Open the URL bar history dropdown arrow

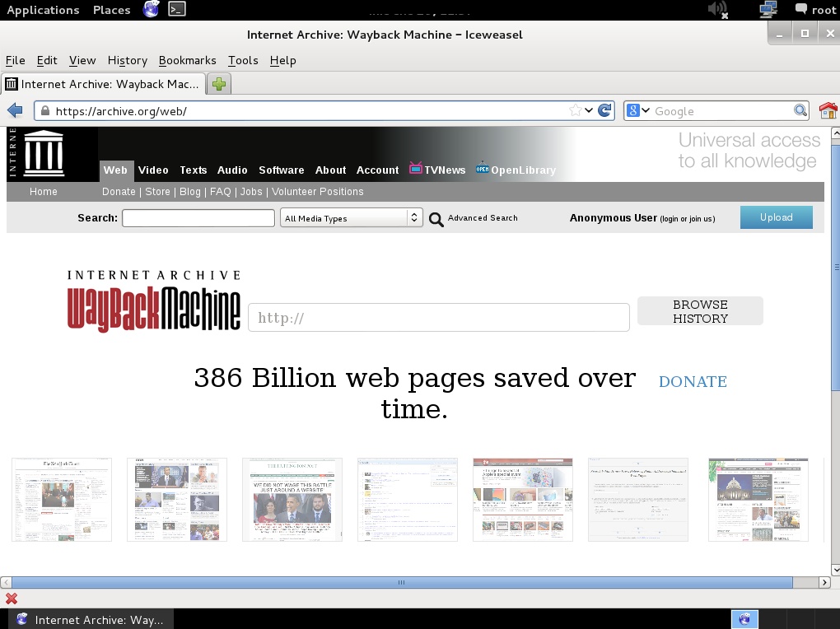pyautogui.click(x=590, y=110)
